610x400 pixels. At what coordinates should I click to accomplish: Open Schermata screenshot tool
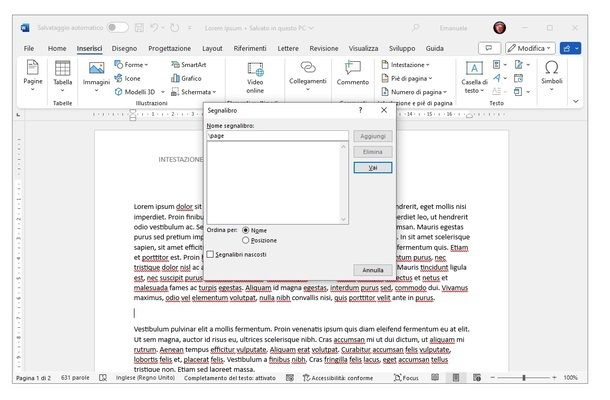[193, 92]
